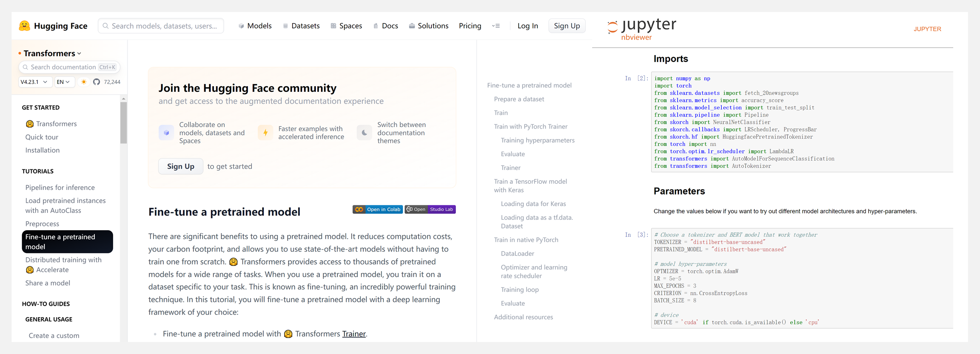
Task: Click the search magnifier icon in top bar
Action: 106,26
